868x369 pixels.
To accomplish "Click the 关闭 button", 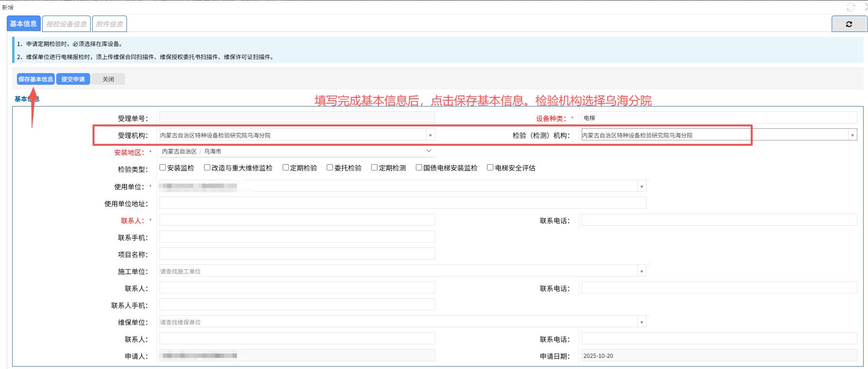I will tap(108, 79).
